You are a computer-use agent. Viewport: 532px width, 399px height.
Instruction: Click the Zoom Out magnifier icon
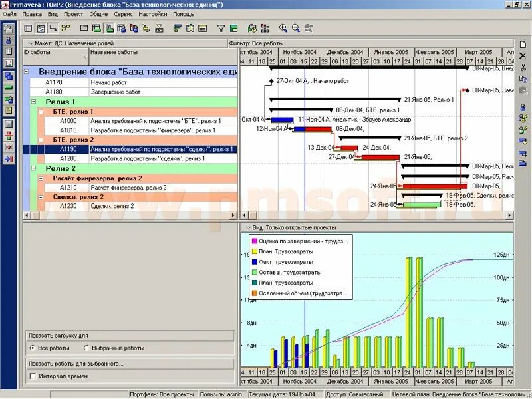(x=296, y=29)
